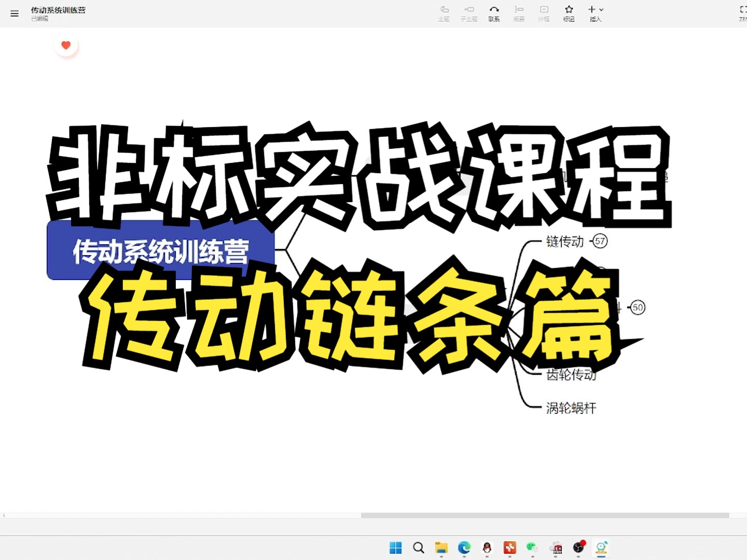Toggle the heart favorite sticker
The image size is (747, 560).
tap(66, 45)
